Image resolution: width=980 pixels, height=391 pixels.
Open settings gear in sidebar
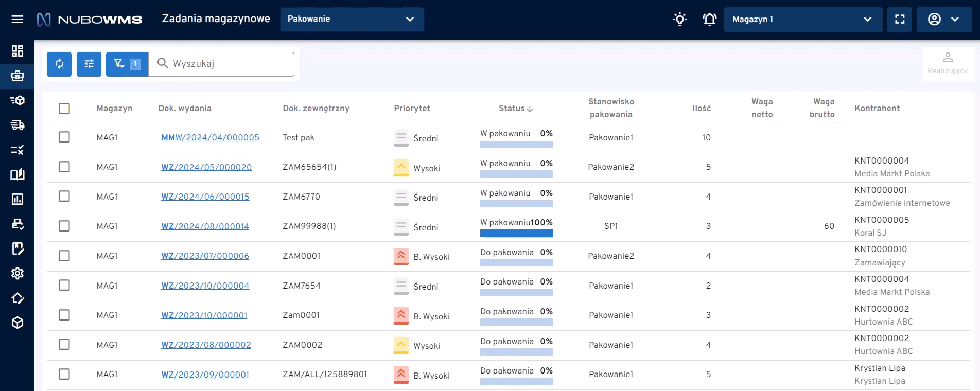pos(17,273)
